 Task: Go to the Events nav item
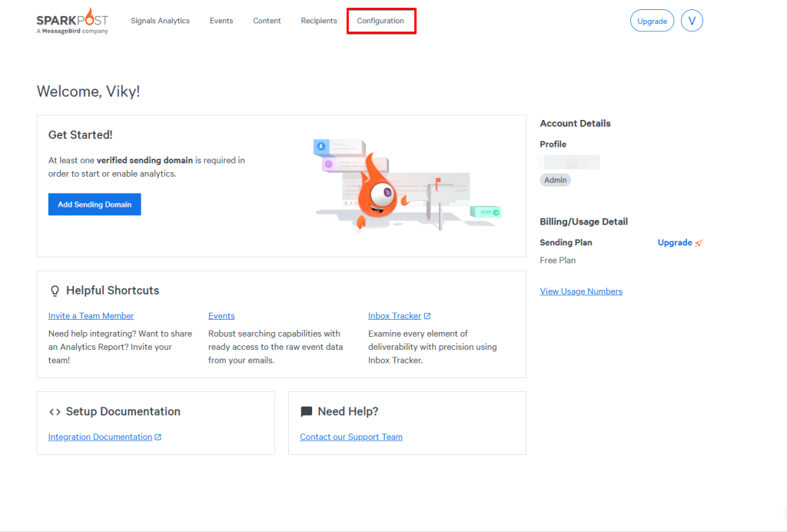pyautogui.click(x=221, y=21)
